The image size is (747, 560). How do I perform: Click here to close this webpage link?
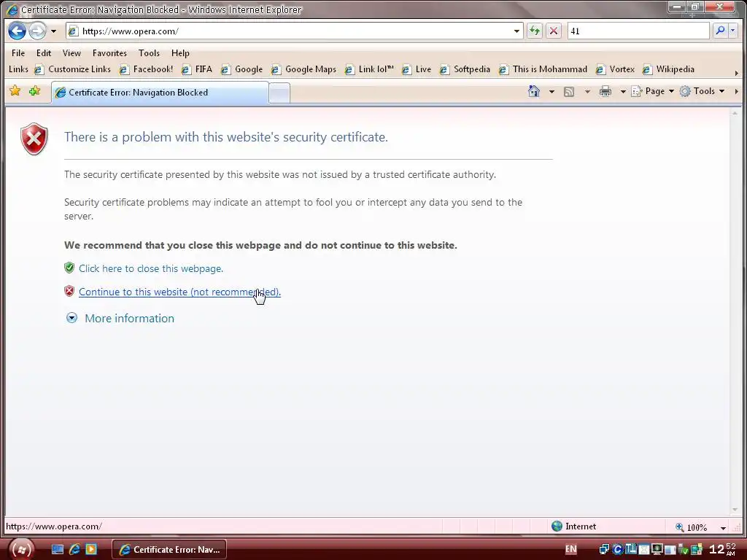(151, 268)
